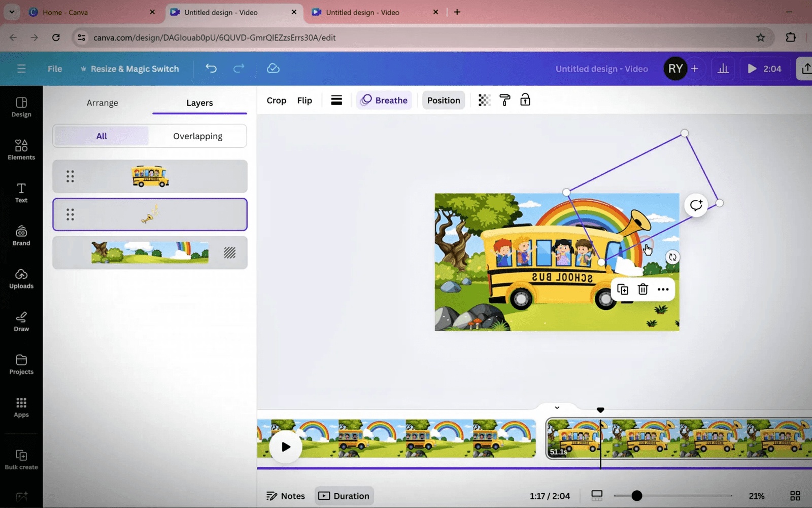Toggle the Duration button
Screen dimensions: 812x508
click(344, 496)
